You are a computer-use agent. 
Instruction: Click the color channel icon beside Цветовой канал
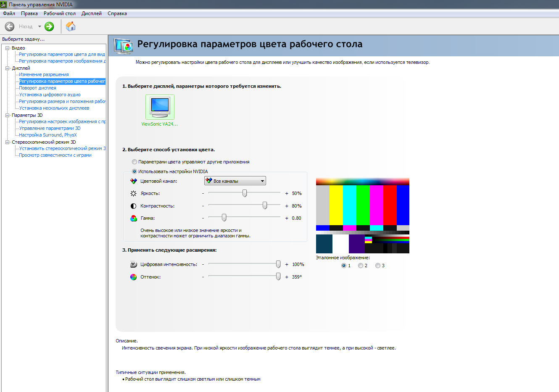133,181
